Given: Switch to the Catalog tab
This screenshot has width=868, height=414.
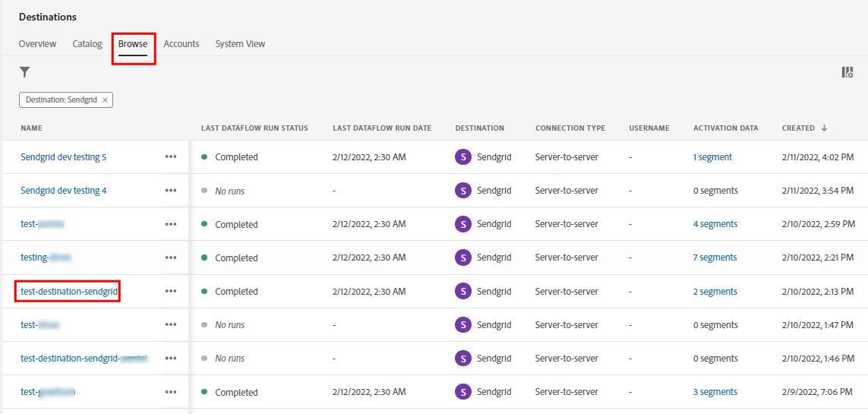Looking at the screenshot, I should (87, 44).
